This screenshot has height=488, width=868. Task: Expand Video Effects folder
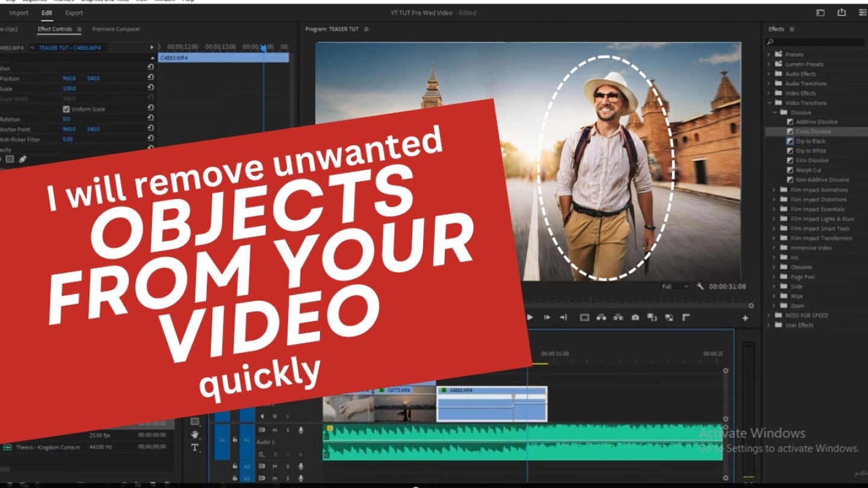(x=769, y=93)
